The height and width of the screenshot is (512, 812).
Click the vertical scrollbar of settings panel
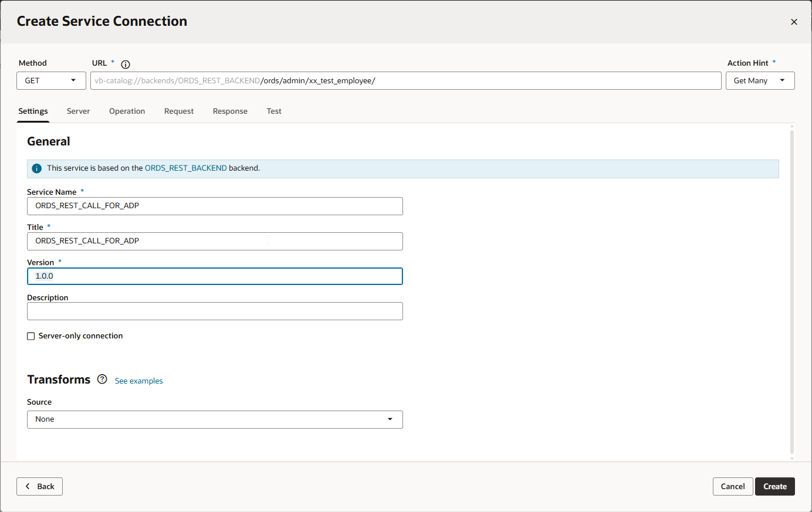pos(792,293)
